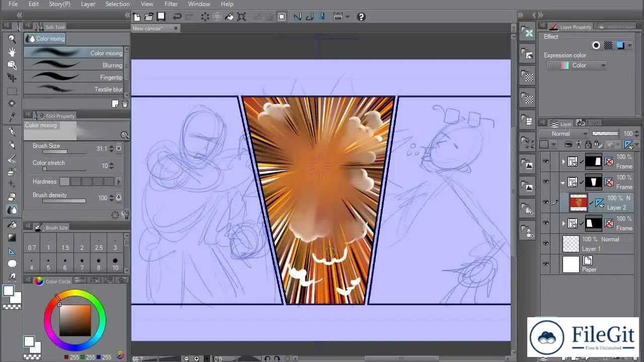Hide Layer 1 using its eye icon
The width and height of the screenshot is (644, 362).
tap(545, 243)
